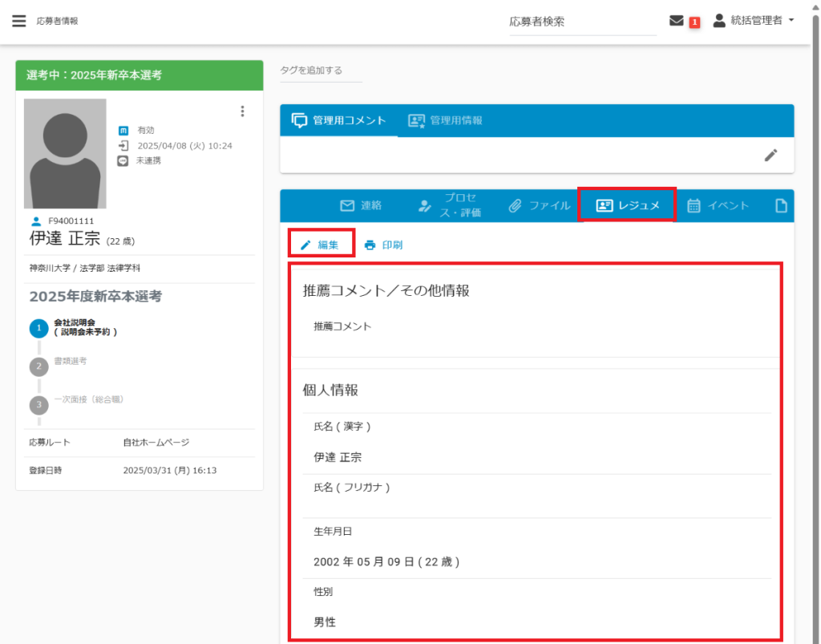Select step 2 書類選考 in the process
Viewport: 821px width, 644px height.
[38, 367]
